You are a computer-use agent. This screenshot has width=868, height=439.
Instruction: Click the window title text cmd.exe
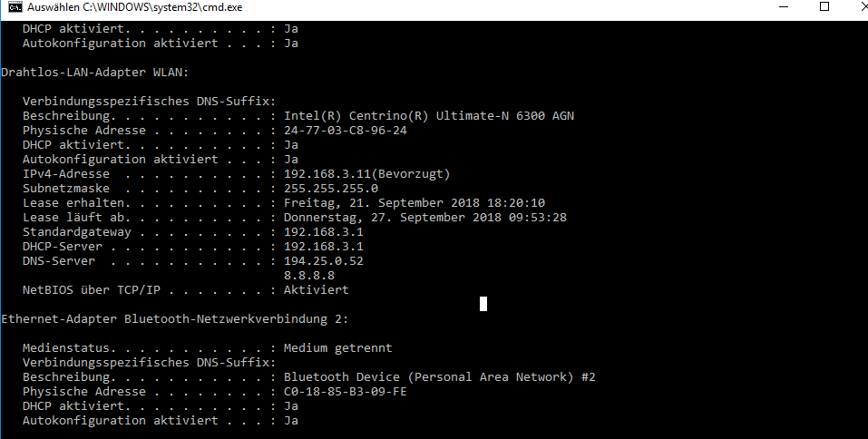134,8
